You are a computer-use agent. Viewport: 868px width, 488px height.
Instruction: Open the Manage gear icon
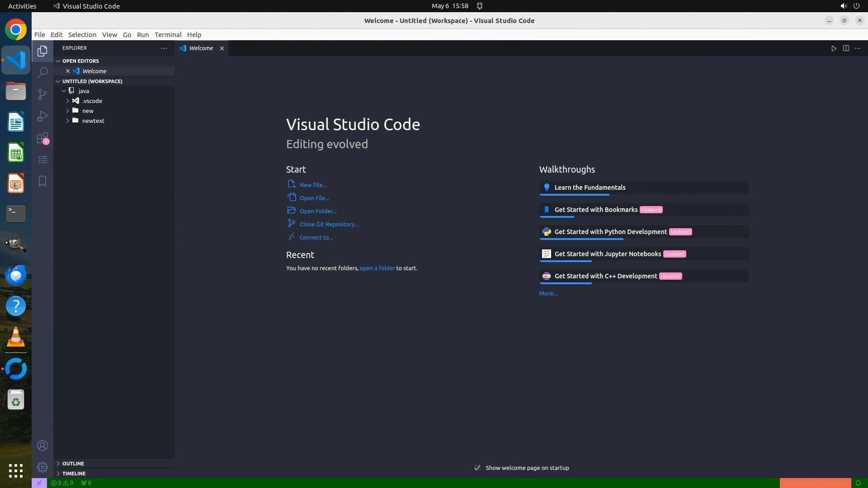(42, 467)
